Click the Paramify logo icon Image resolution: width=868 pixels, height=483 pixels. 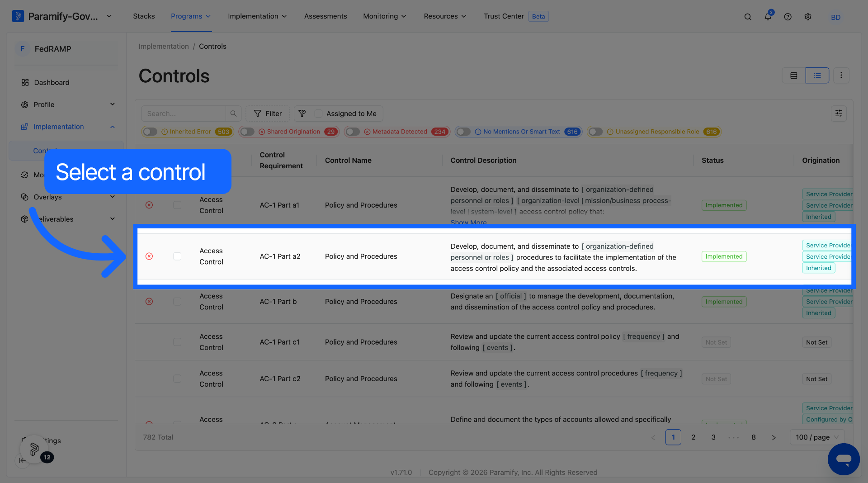18,16
